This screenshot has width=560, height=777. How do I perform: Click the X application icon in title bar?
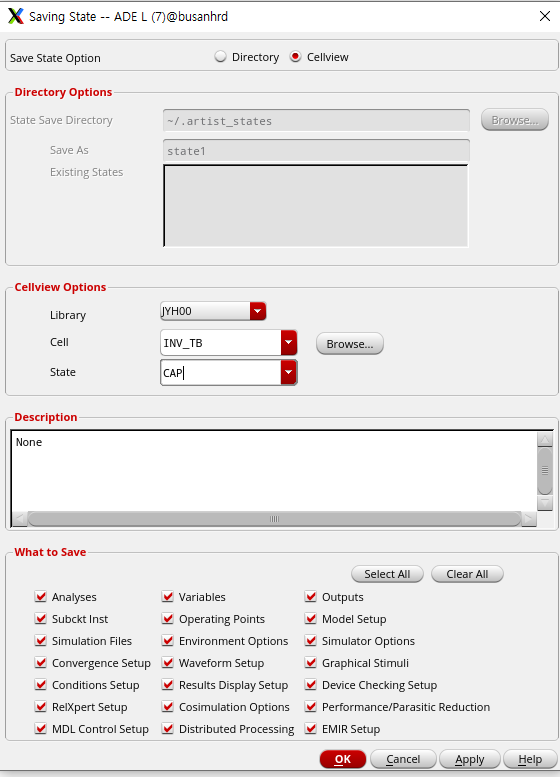coord(15,16)
